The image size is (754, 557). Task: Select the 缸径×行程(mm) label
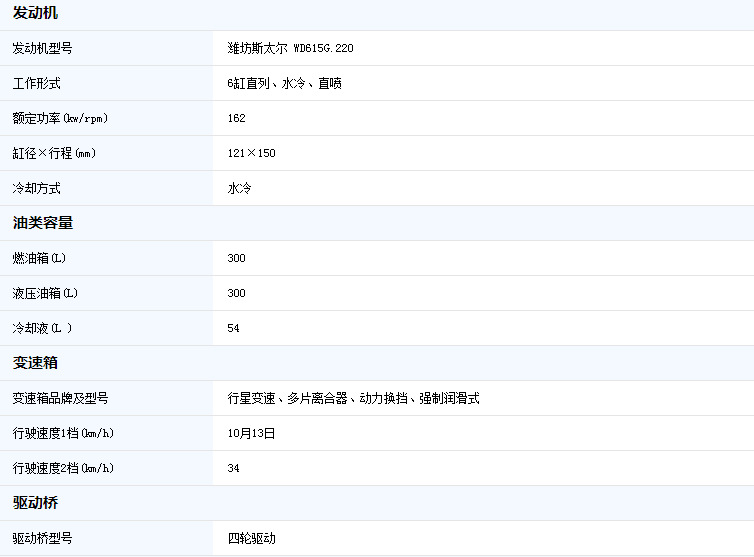point(54,153)
